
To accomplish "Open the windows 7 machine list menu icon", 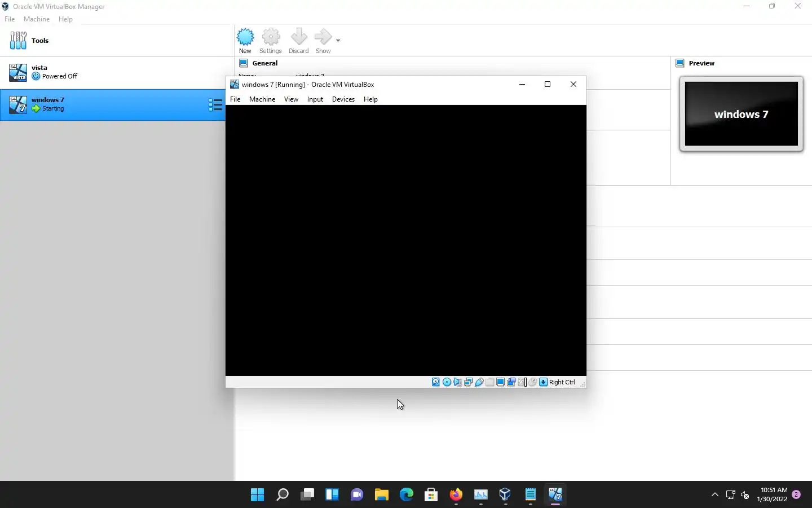I will point(215,104).
